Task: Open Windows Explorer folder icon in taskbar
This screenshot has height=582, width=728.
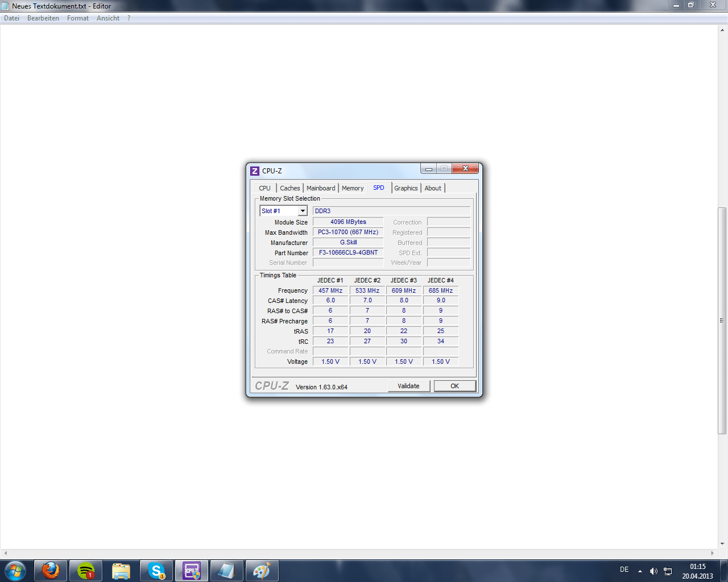Action: tap(121, 571)
